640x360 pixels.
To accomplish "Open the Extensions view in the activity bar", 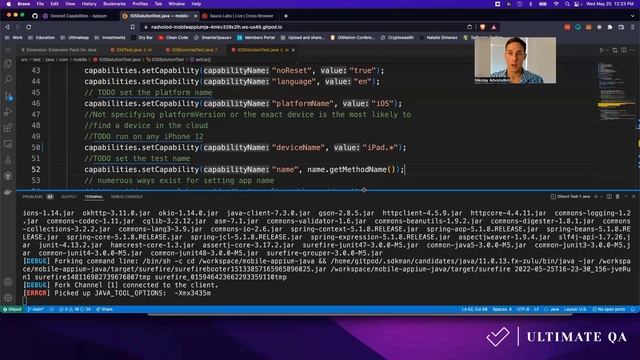I will 8,128.
